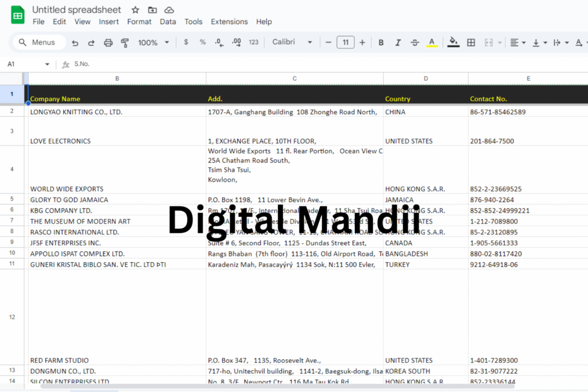Select the Paint format tool
Viewport: 588px width, 392px height.
point(125,43)
